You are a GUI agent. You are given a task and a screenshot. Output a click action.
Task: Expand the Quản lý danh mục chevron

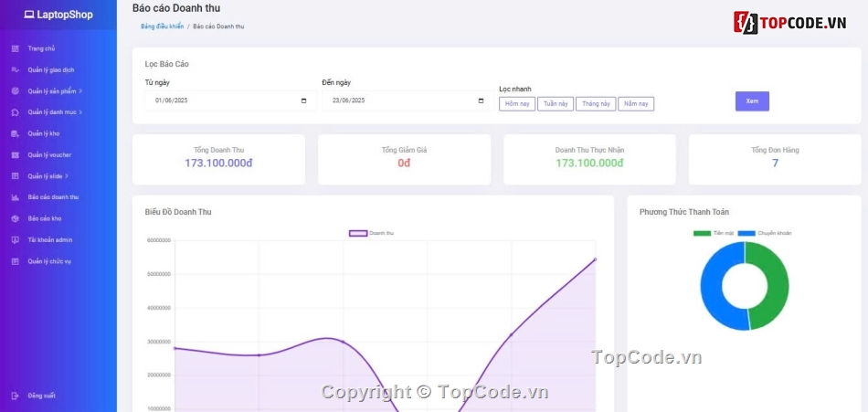[x=80, y=112]
